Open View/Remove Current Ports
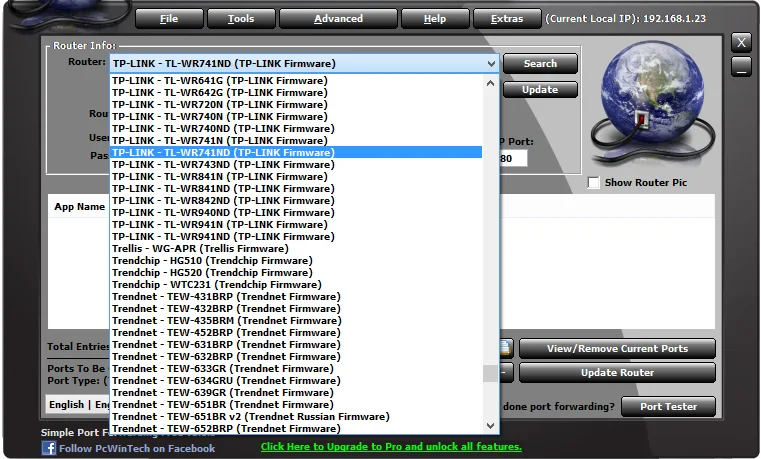Image resolution: width=761 pixels, height=459 pixels. tap(617, 348)
